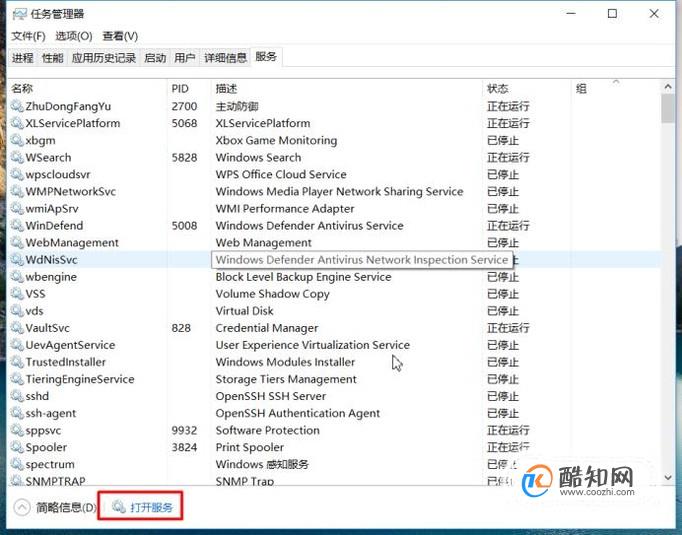
Task: Select the Web Management description
Action: [264, 243]
